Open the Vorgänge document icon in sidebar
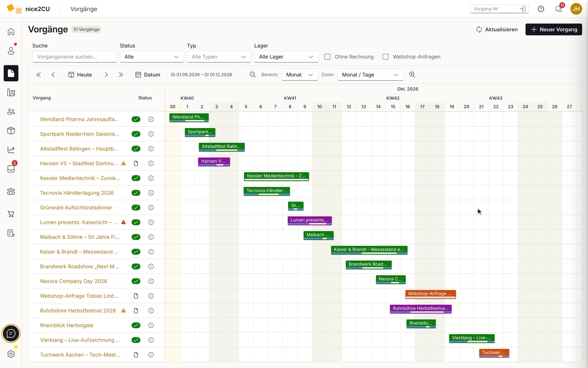The image size is (588, 368). (x=11, y=73)
